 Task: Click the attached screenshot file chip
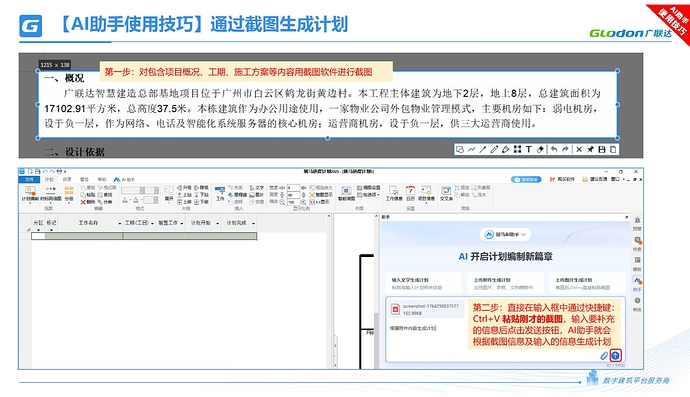[426, 309]
